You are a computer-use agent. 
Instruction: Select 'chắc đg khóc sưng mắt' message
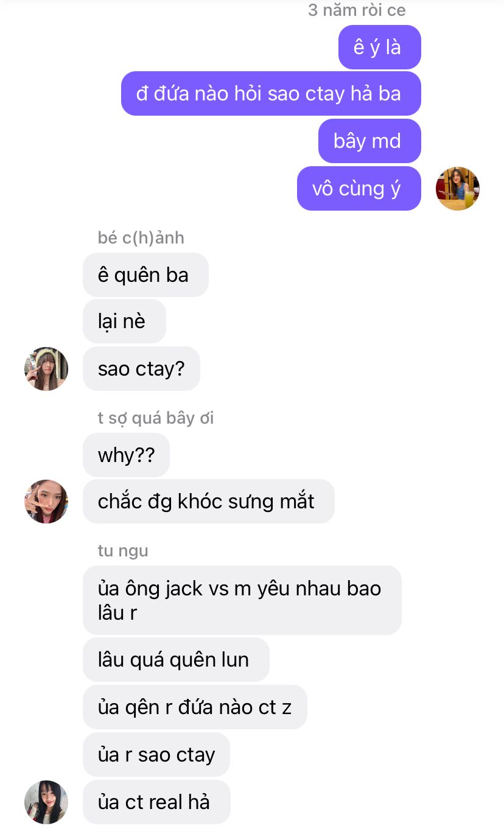(209, 502)
